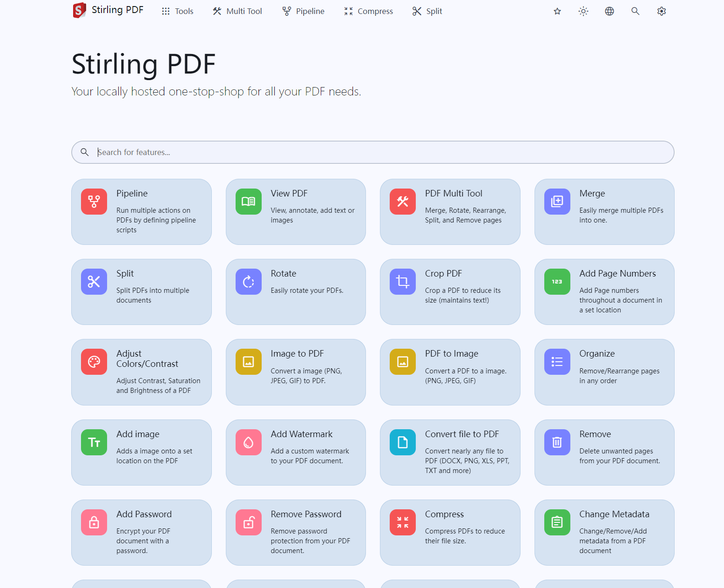
Task: Open the settings gear icon
Action: click(x=662, y=11)
